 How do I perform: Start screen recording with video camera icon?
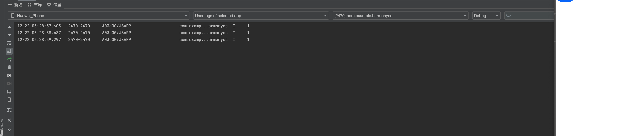point(9,84)
